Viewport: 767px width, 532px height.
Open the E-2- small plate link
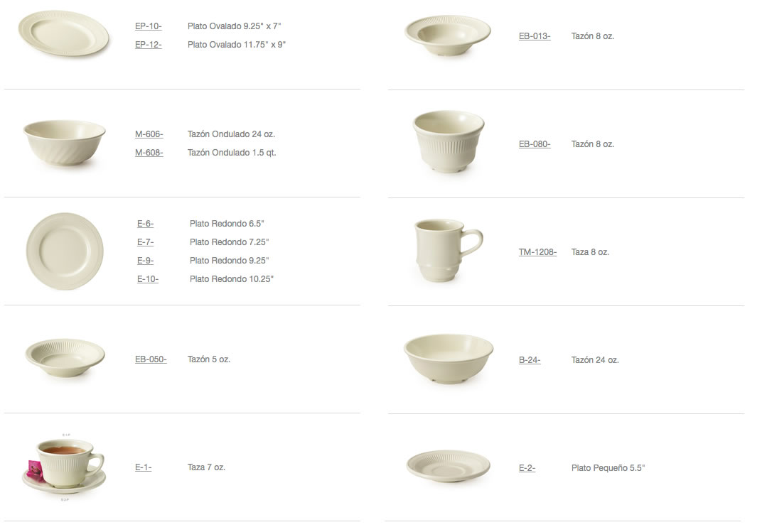point(527,469)
